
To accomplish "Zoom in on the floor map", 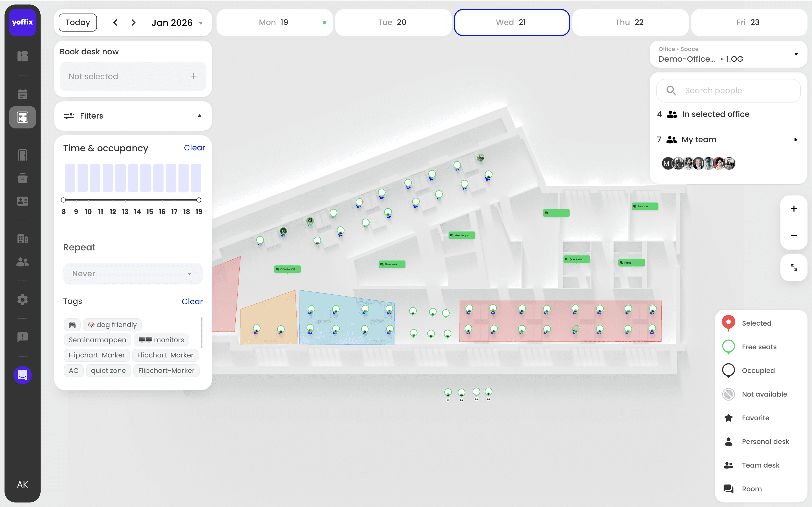I will (794, 209).
